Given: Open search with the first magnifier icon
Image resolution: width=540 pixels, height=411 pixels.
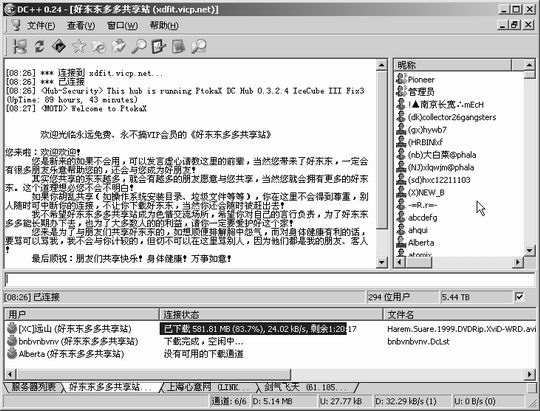Looking at the screenshot, I should point(139,47).
